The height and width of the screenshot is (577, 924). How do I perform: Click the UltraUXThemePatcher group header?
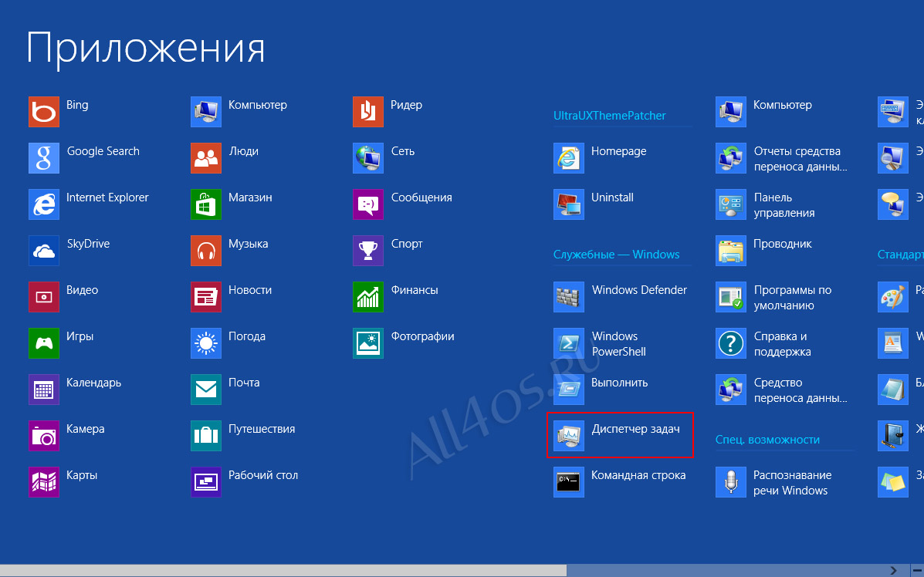pos(609,116)
